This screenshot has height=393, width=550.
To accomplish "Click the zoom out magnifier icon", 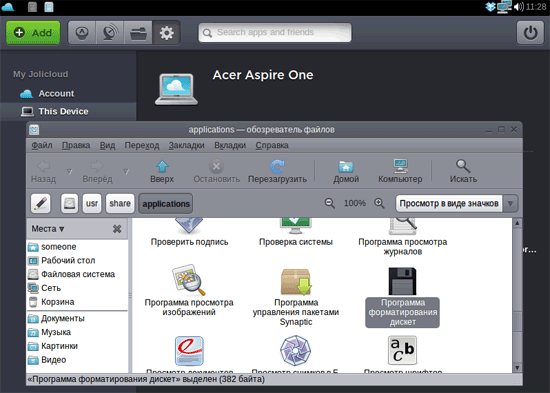I will click(330, 203).
